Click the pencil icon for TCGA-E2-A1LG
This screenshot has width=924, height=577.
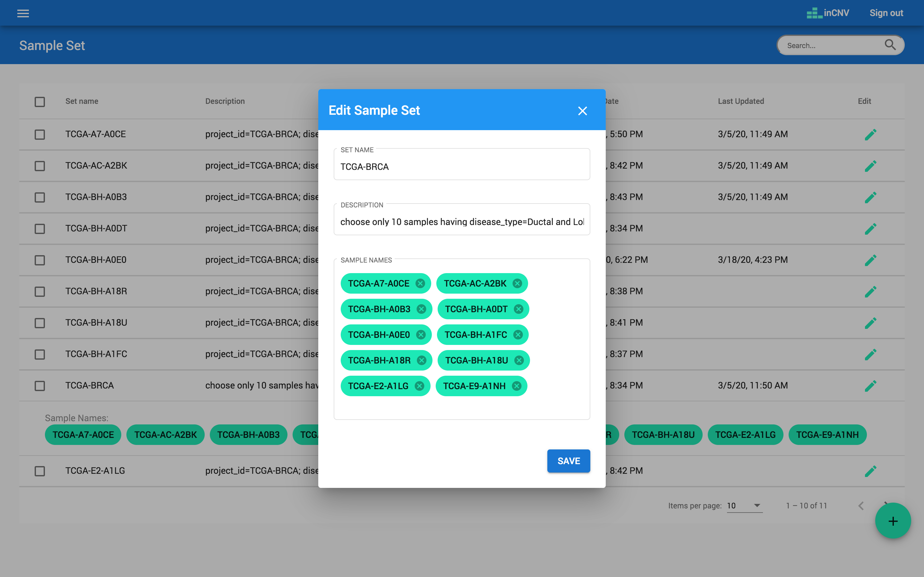[x=870, y=471]
